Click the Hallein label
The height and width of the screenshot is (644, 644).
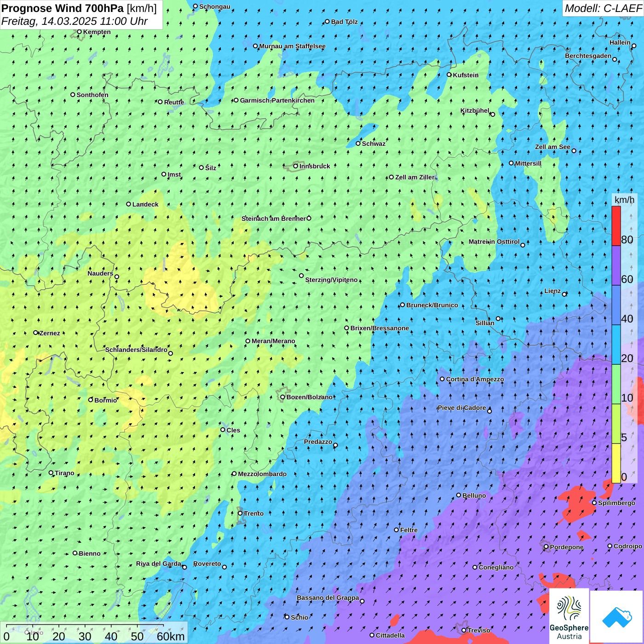point(620,42)
